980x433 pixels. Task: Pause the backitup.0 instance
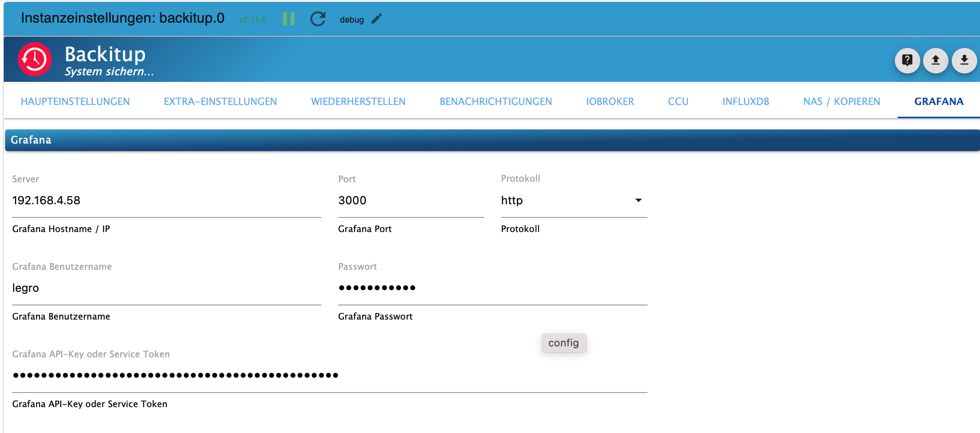tap(289, 19)
